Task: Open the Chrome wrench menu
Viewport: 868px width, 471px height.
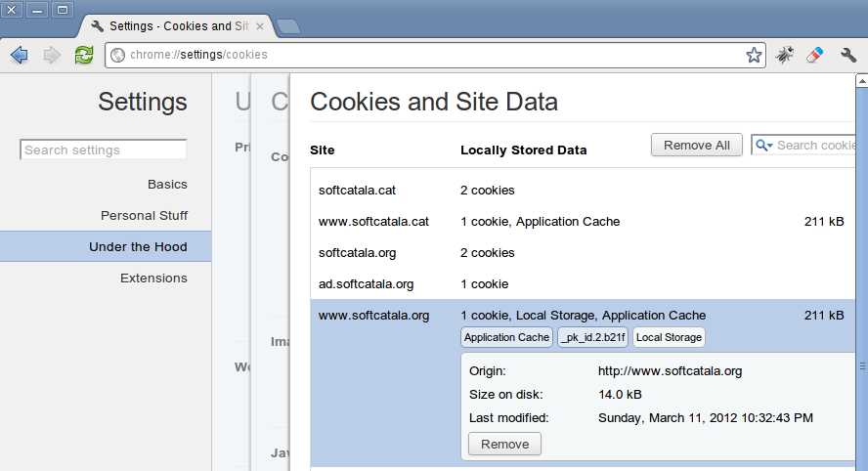Action: click(x=848, y=55)
